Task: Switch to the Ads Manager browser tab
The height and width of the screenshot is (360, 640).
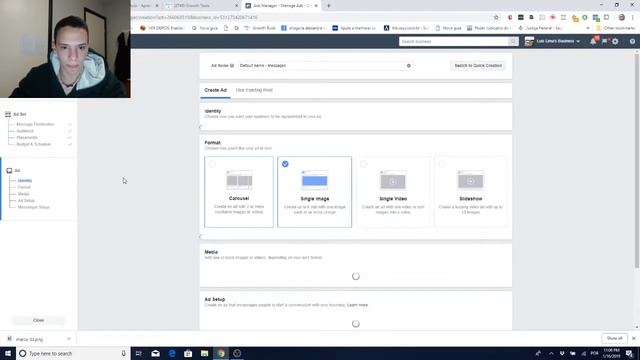Action: pyautogui.click(x=282, y=6)
